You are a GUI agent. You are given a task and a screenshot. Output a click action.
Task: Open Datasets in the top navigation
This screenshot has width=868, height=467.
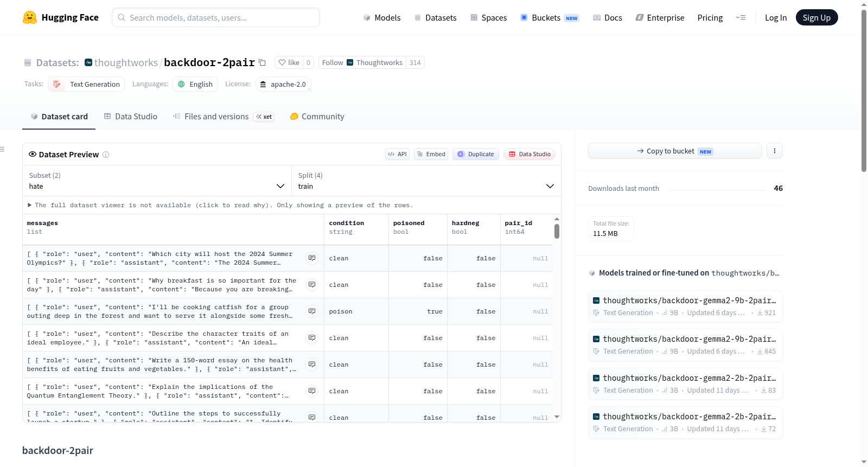click(x=435, y=18)
